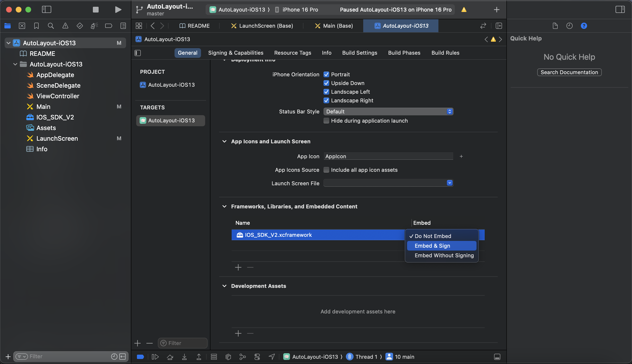Open the LaunchScreen (Base) editor tab
This screenshot has height=364, width=632.
tap(262, 26)
